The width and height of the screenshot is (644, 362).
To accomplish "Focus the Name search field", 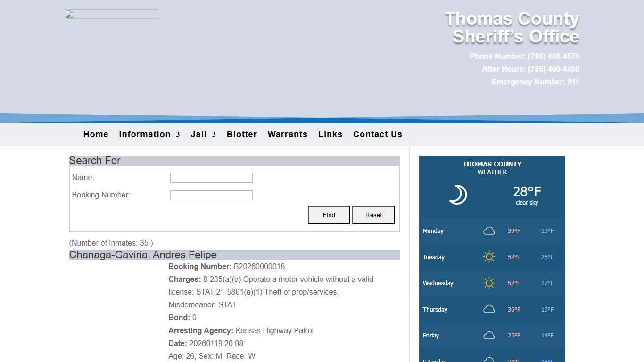I will coord(211,178).
